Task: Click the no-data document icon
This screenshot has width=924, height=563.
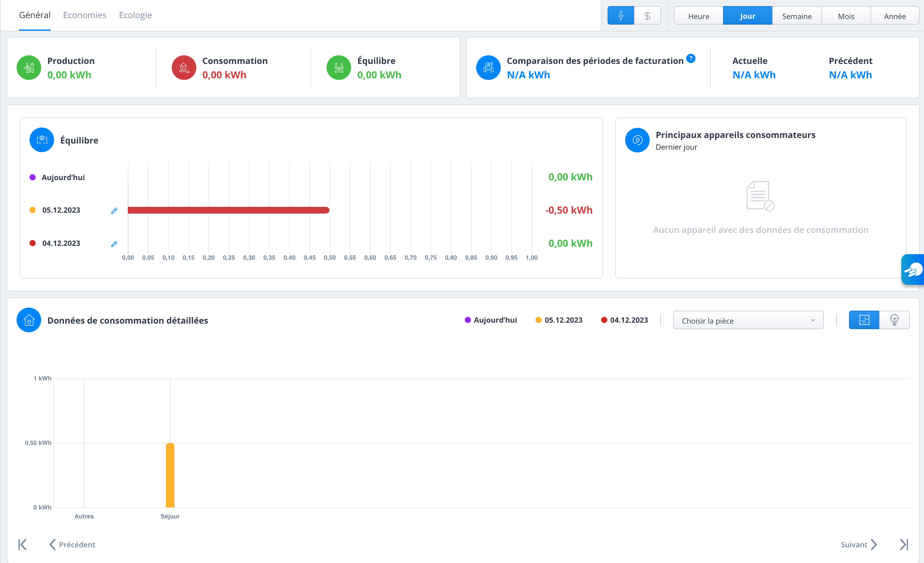Action: click(760, 196)
